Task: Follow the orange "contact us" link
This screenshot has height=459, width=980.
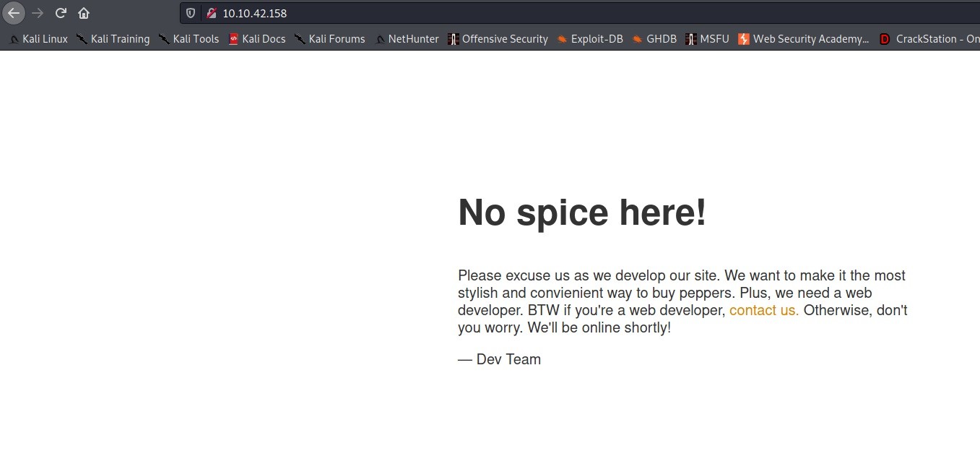Action: click(763, 310)
